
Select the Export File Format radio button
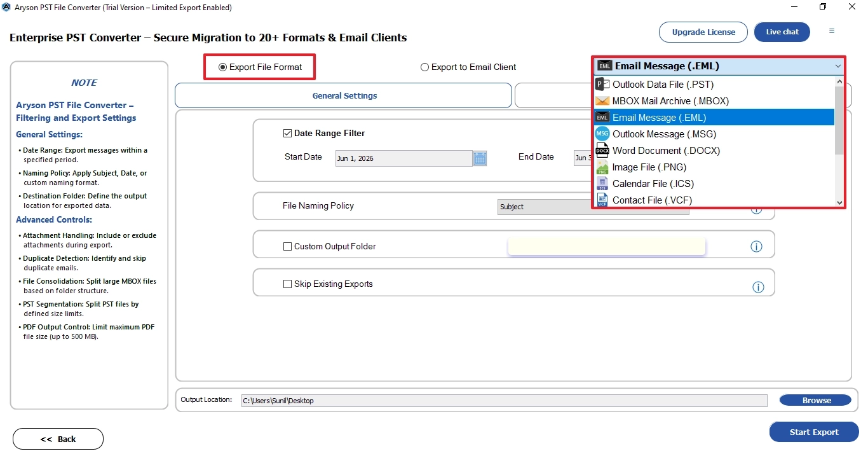tap(222, 67)
